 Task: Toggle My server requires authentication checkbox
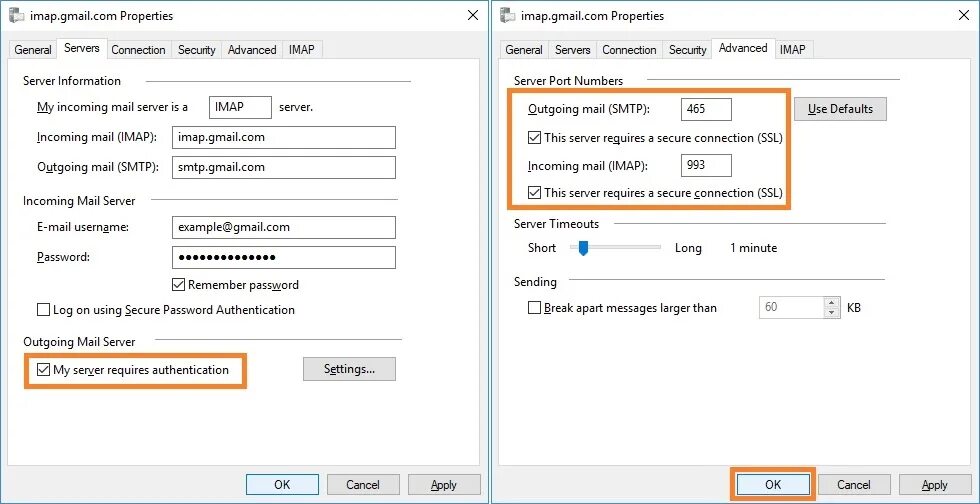[x=43, y=370]
